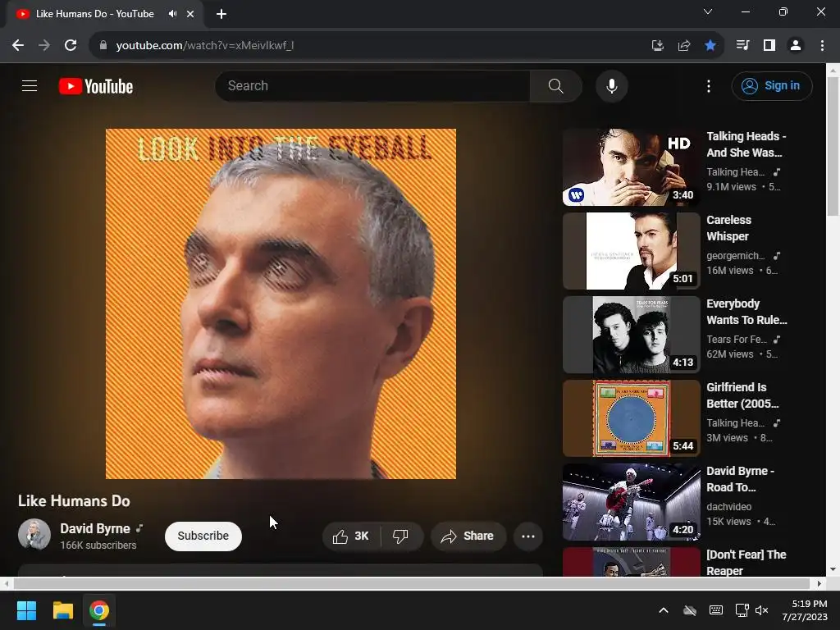Close the Like Humans Do tab
This screenshot has height=630, width=840.
click(190, 14)
